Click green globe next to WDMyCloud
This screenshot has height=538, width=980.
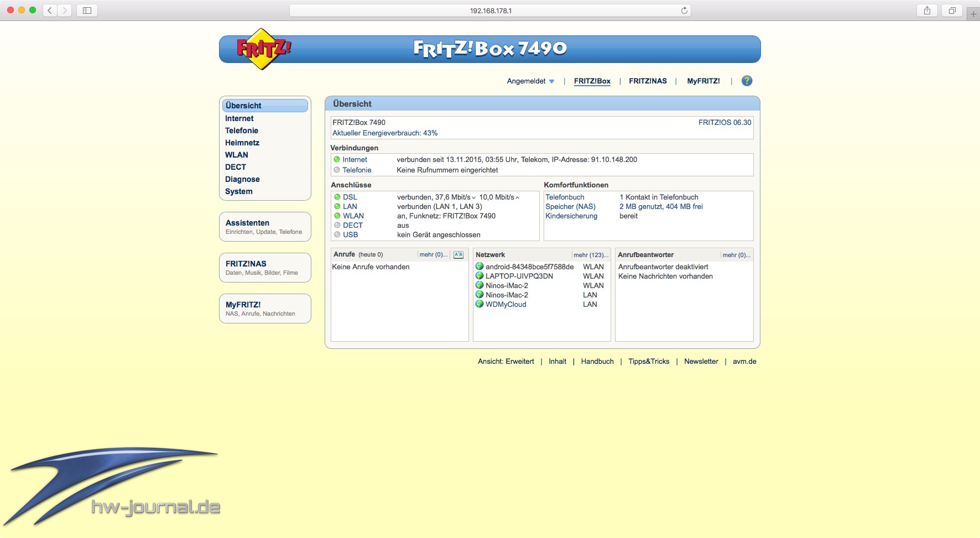point(479,304)
